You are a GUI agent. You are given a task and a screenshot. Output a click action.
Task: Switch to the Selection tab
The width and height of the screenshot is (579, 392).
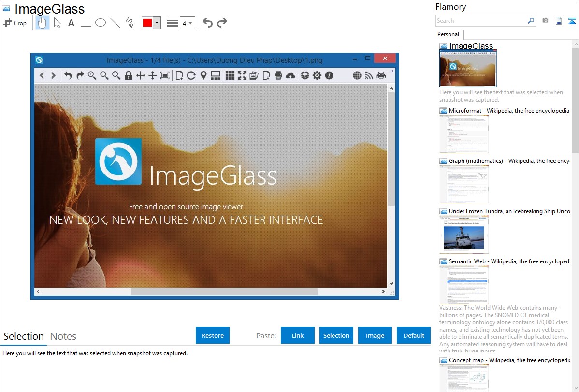[24, 336]
